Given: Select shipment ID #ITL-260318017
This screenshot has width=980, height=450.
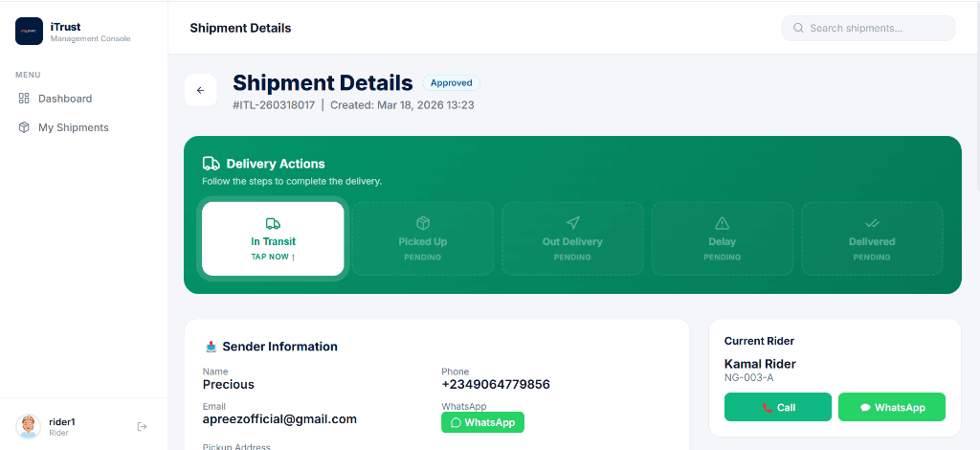Looking at the screenshot, I should [274, 105].
